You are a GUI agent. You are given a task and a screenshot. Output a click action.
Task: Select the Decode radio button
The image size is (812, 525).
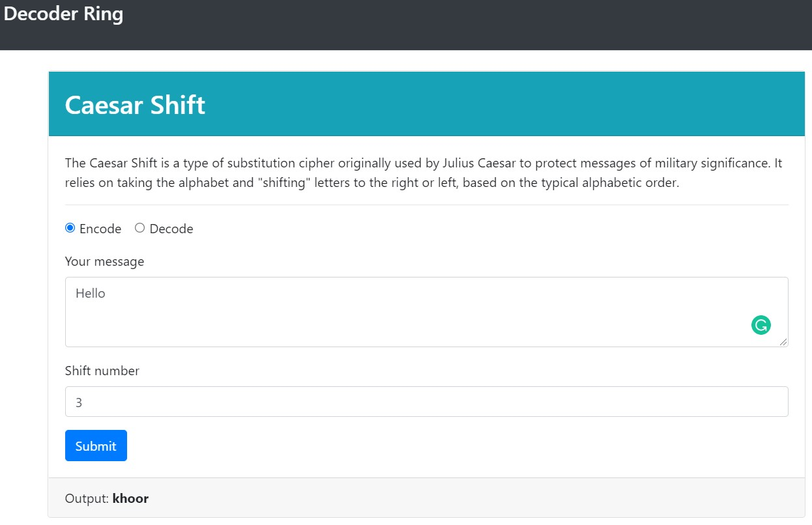tap(139, 228)
